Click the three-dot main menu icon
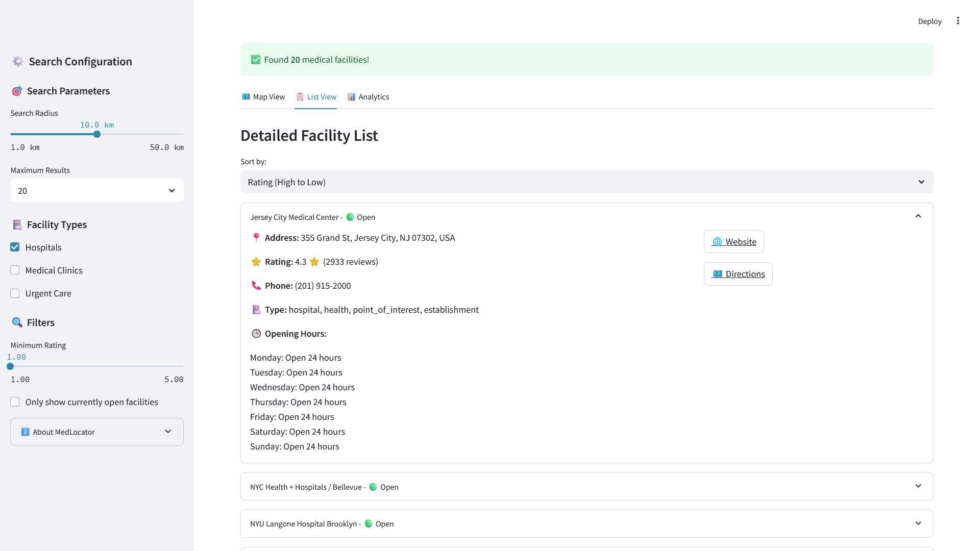Image resolution: width=980 pixels, height=551 pixels. pyautogui.click(x=958, y=21)
